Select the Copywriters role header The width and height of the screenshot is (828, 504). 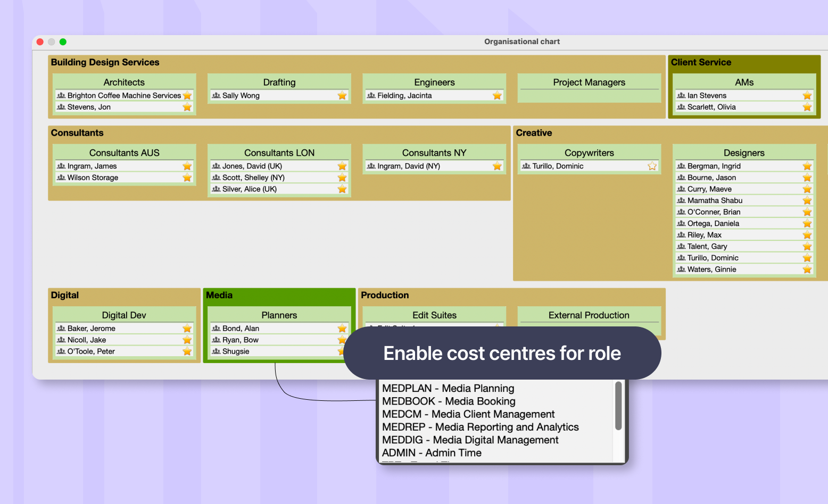coord(589,153)
